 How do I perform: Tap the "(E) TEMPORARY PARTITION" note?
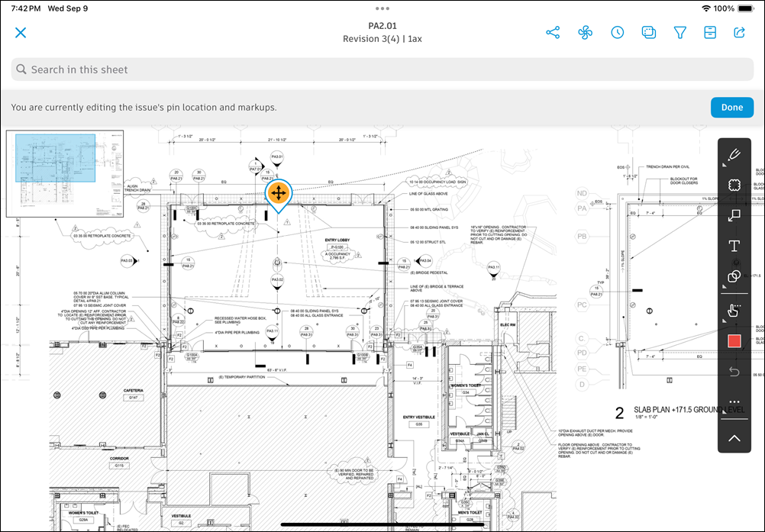click(242, 377)
